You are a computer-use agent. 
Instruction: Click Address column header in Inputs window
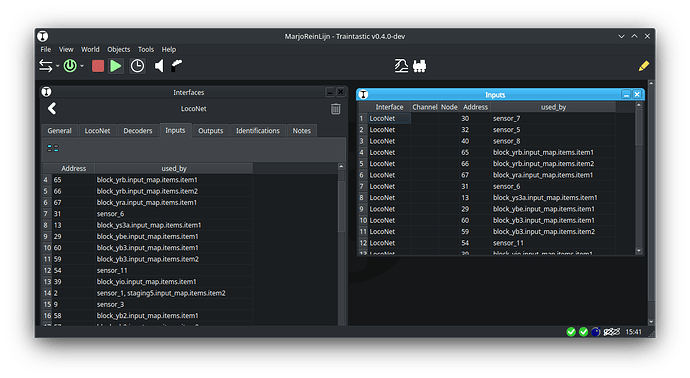tap(475, 107)
